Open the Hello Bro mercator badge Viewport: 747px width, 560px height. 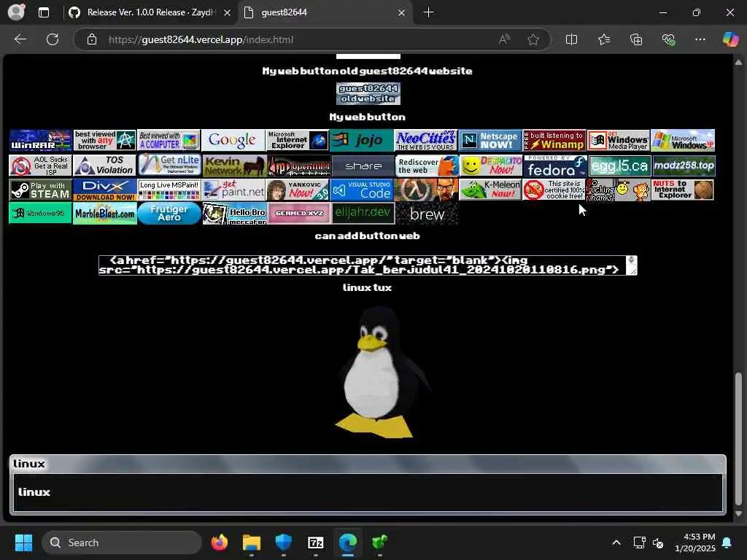pos(234,214)
